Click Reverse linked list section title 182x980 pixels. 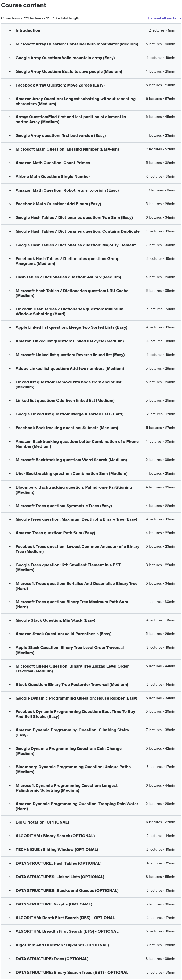(x=70, y=355)
